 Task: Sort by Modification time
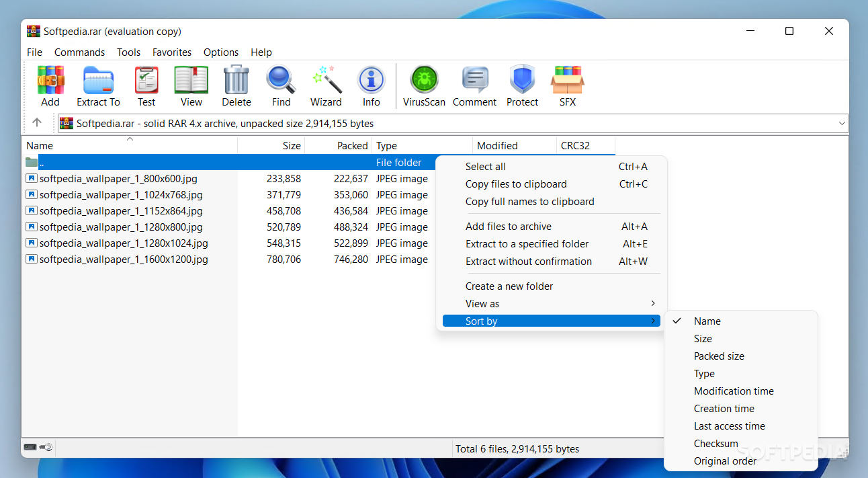click(741, 391)
